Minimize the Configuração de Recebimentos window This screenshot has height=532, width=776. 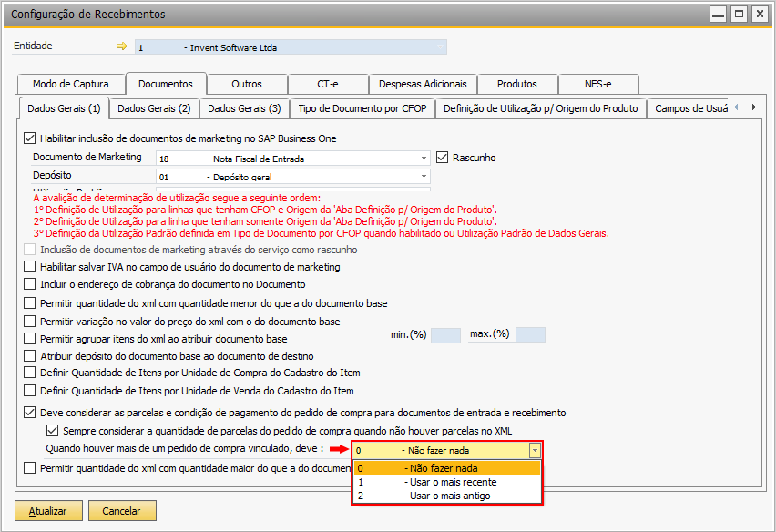[718, 14]
